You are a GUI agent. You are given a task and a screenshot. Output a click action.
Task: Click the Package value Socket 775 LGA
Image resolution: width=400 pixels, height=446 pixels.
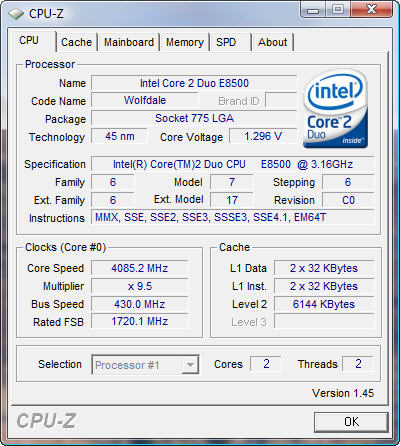194,118
